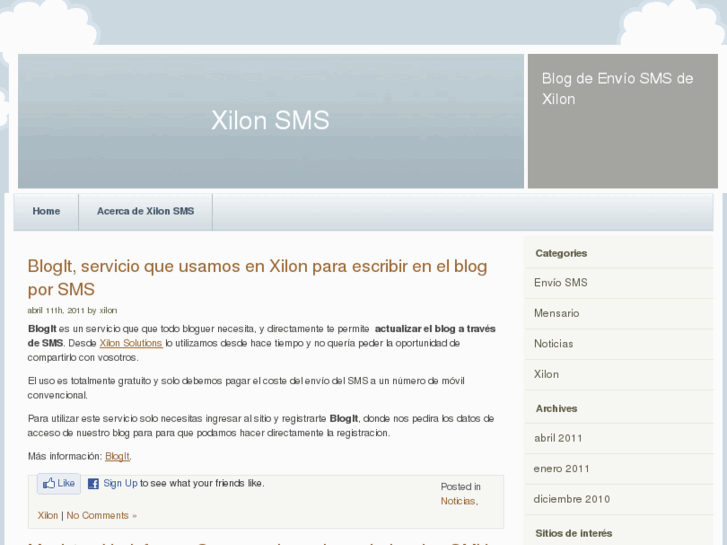Click the Facebook logo icon beside Sign Up

point(93,484)
